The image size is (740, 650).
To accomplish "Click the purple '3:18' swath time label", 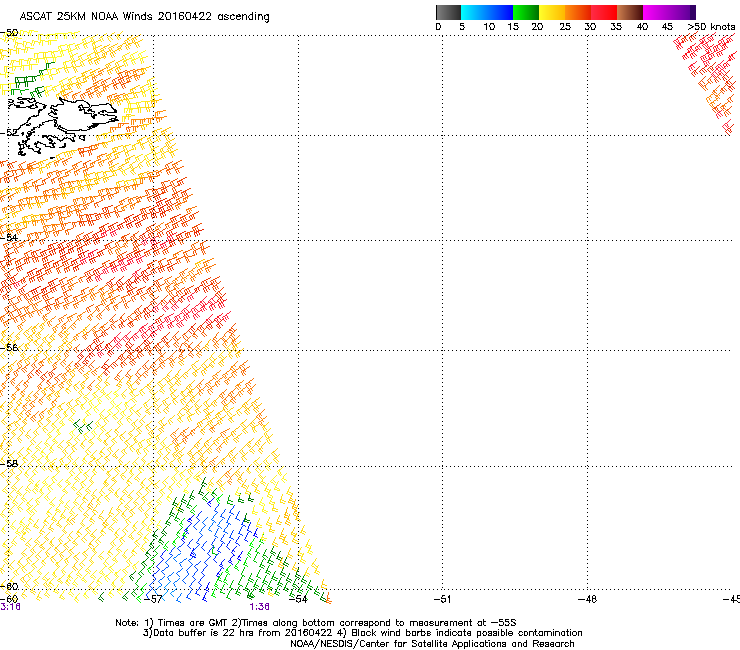I will [10, 607].
